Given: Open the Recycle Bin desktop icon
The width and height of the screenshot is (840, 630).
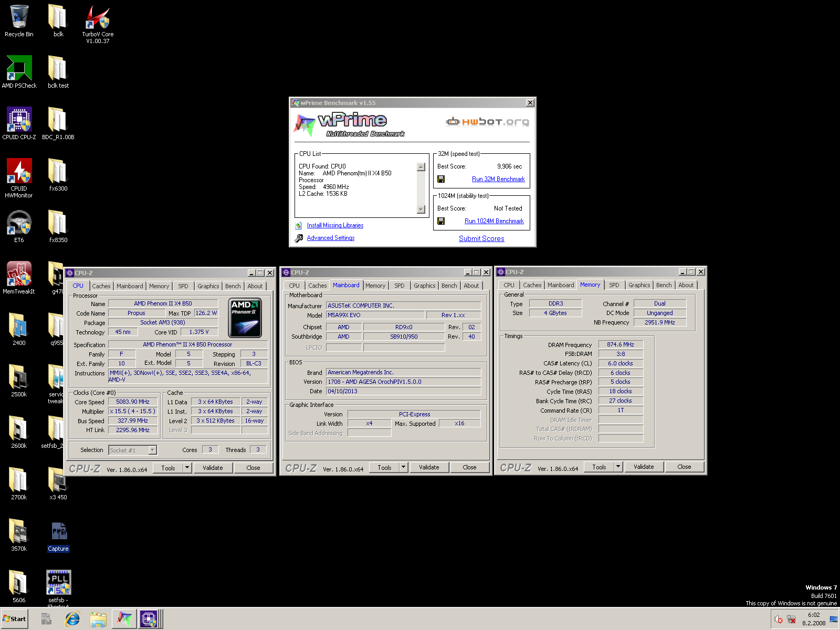Looking at the screenshot, I should click(x=19, y=21).
